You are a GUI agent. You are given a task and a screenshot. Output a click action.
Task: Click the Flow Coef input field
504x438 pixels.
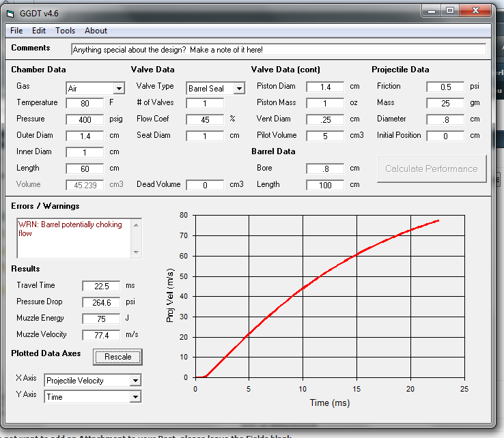[205, 119]
